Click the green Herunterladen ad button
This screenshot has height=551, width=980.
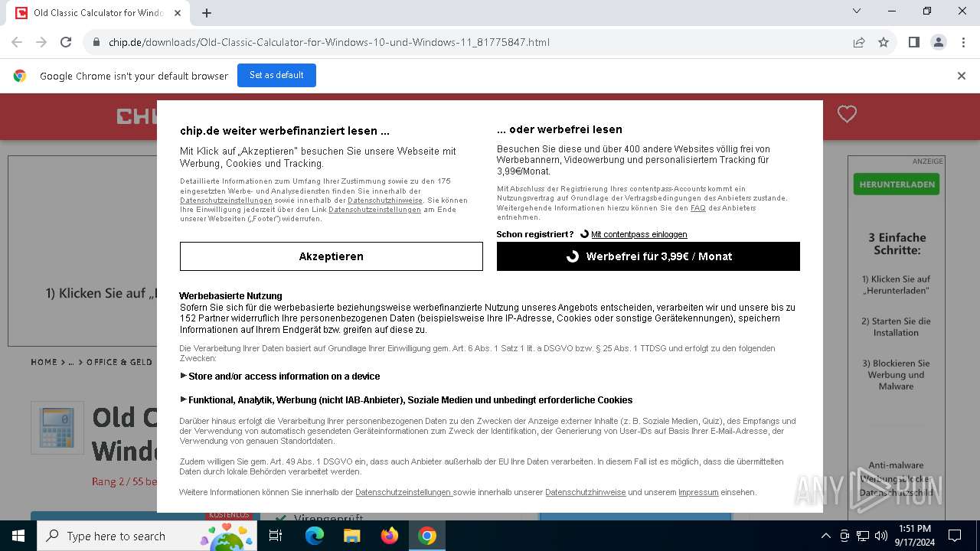896,184
